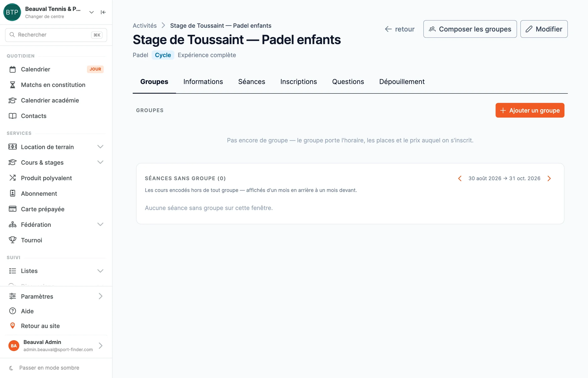Click the Fédération network icon
This screenshot has width=588, height=378.
point(13,224)
